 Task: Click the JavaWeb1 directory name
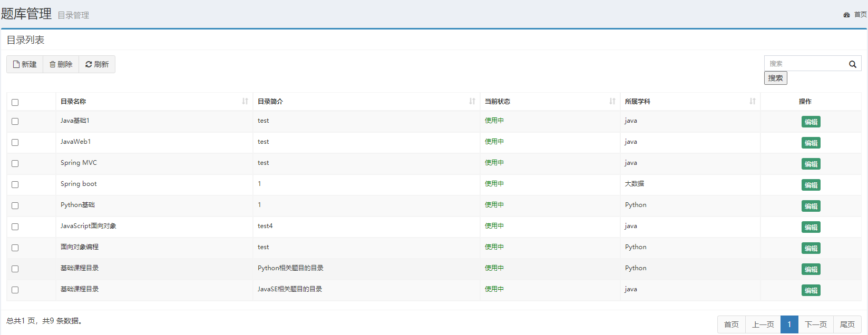(x=76, y=142)
